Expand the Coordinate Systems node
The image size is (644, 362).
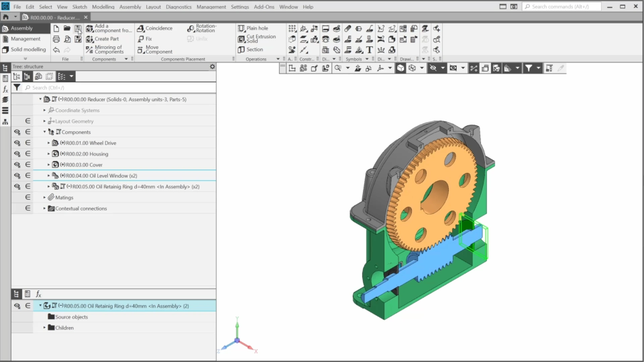(45, 110)
